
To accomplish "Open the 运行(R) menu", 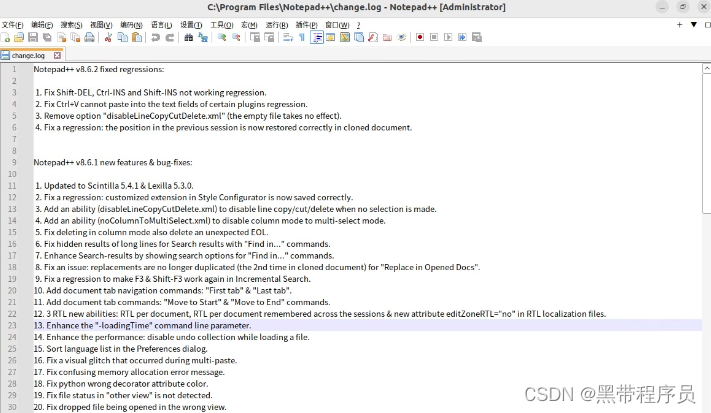I will 277,25.
